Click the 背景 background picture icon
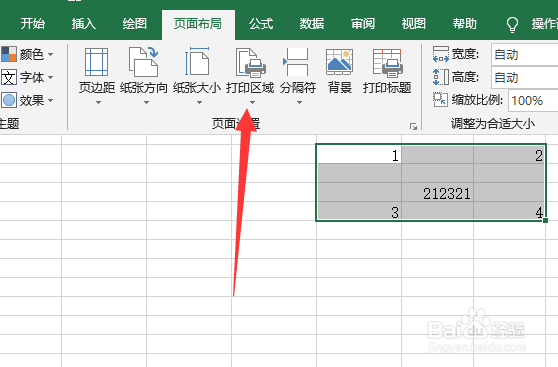 point(339,62)
